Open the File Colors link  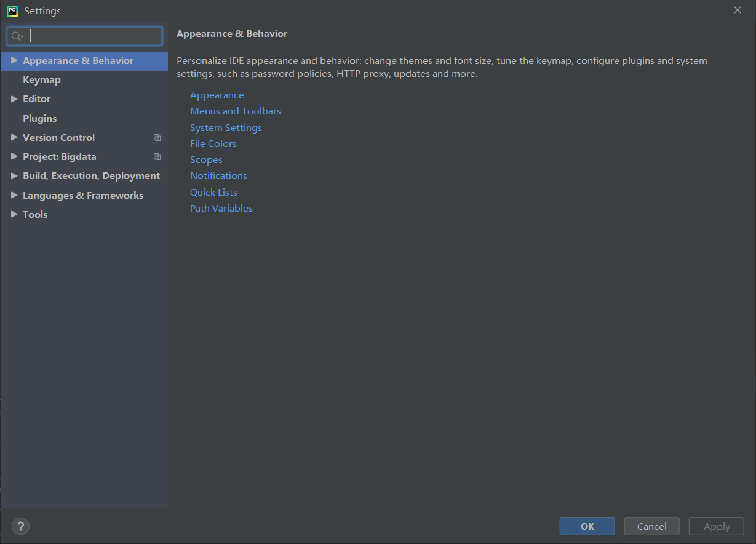(x=213, y=143)
